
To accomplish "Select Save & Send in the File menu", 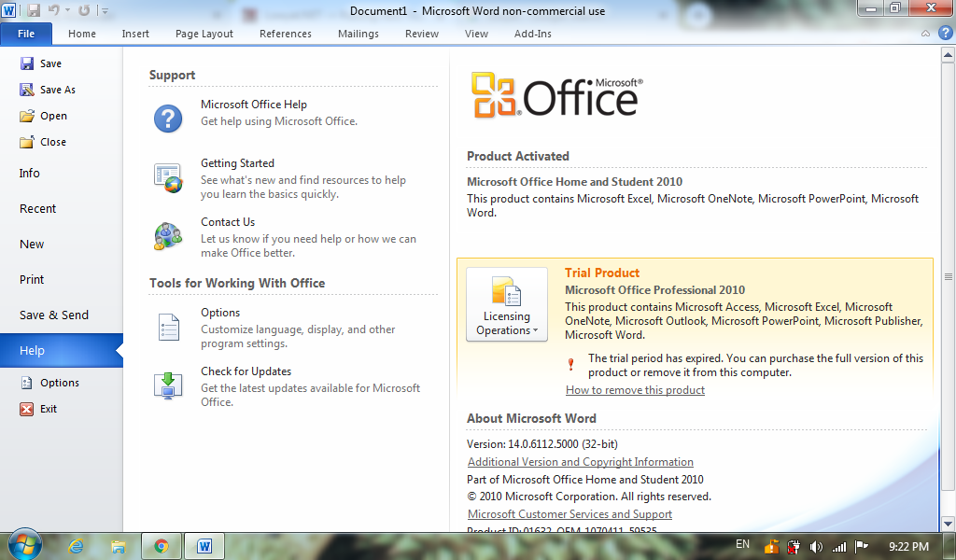I will (x=53, y=315).
